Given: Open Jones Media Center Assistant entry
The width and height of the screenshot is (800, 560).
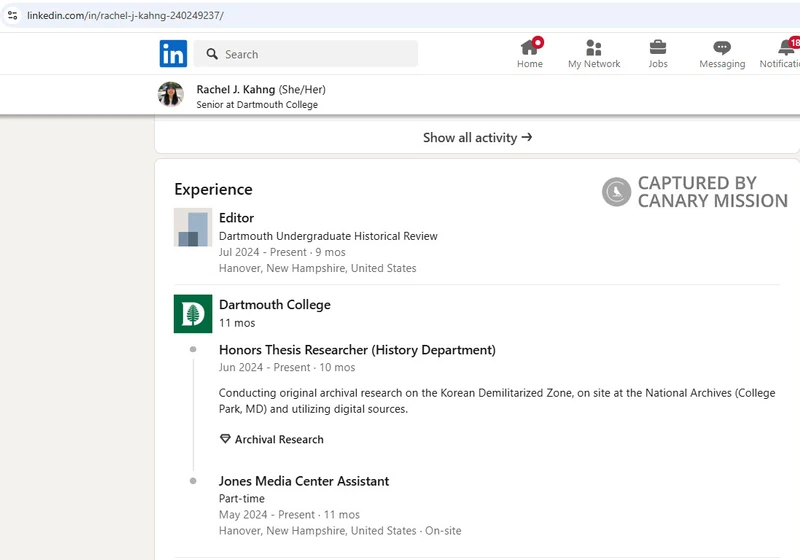Looking at the screenshot, I should point(304,481).
